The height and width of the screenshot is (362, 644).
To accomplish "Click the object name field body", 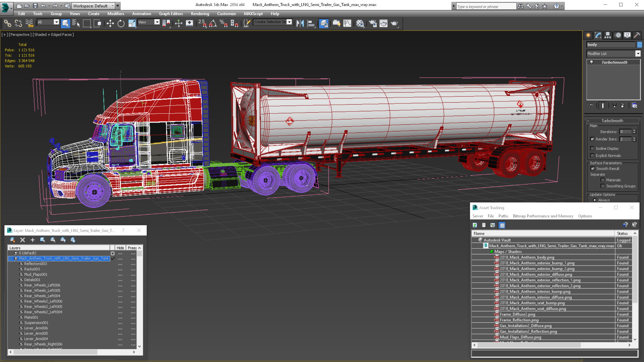I will tap(611, 44).
